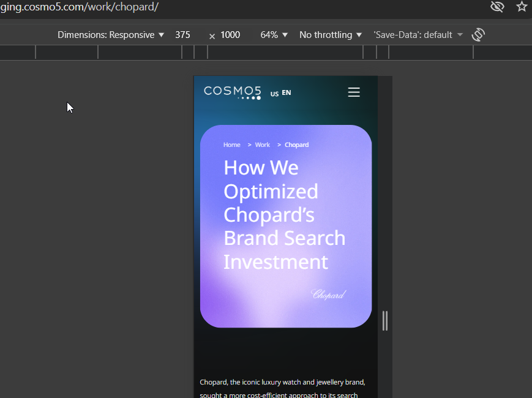Go to the Home breadcrumb link

pyautogui.click(x=232, y=145)
